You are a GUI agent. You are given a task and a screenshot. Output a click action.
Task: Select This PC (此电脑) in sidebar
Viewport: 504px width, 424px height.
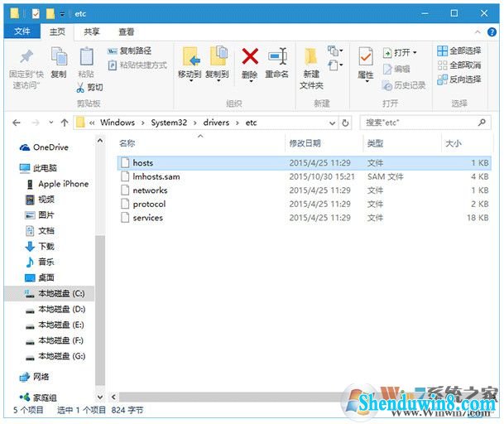[38, 168]
